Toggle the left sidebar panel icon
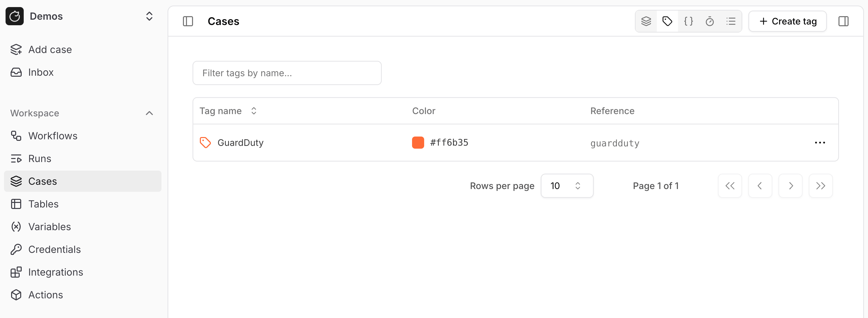The width and height of the screenshot is (868, 318). [x=188, y=21]
